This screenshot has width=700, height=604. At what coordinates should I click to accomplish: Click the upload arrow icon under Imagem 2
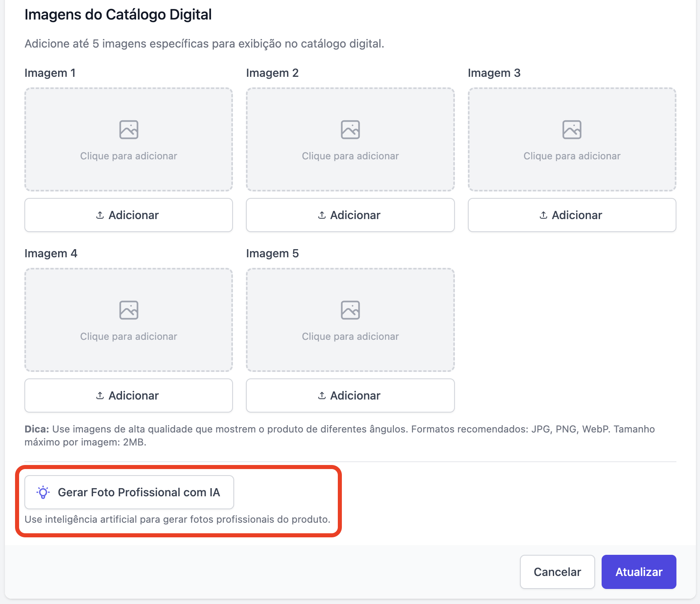click(322, 215)
